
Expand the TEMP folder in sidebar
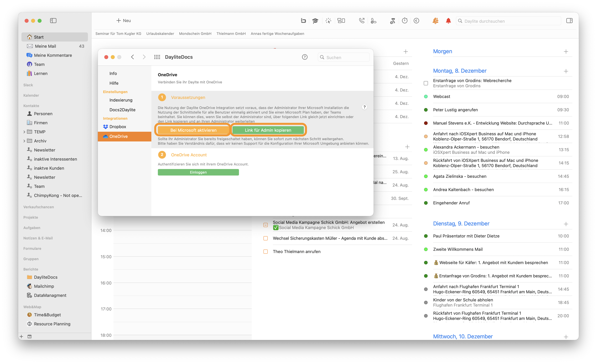click(24, 132)
